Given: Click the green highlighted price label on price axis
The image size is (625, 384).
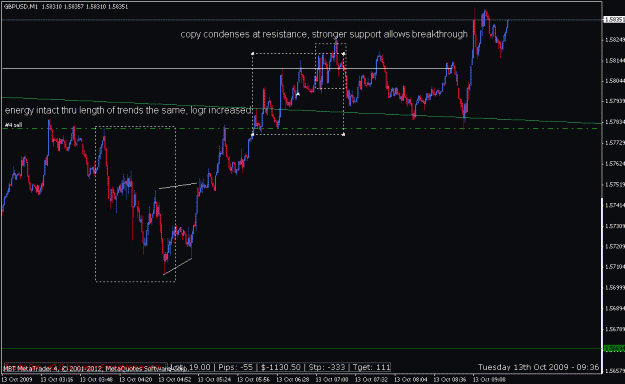Looking at the screenshot, I should point(614,349).
